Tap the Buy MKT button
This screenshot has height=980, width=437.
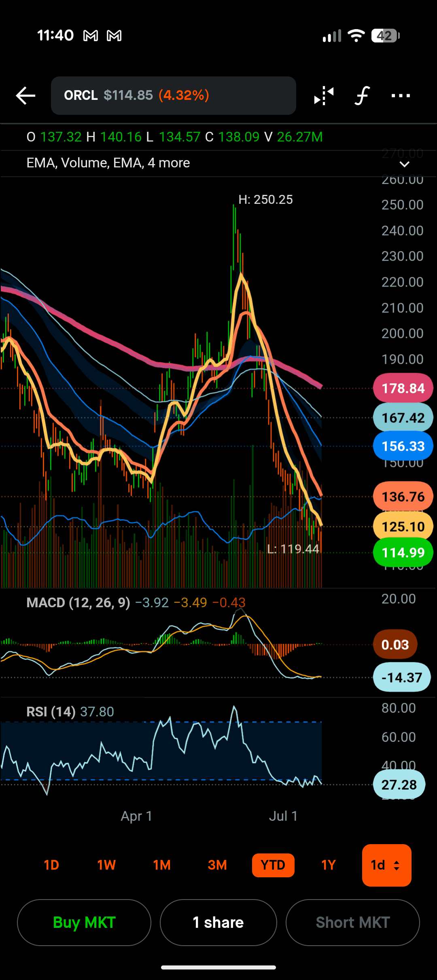coord(84,923)
